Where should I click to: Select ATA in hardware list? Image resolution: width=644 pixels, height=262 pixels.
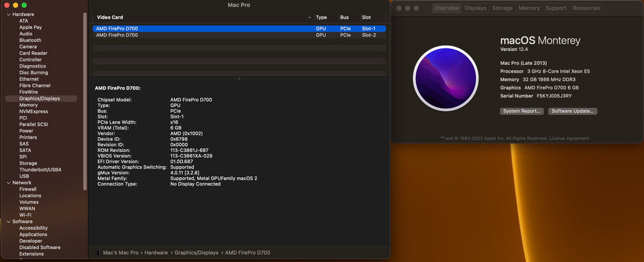click(24, 21)
